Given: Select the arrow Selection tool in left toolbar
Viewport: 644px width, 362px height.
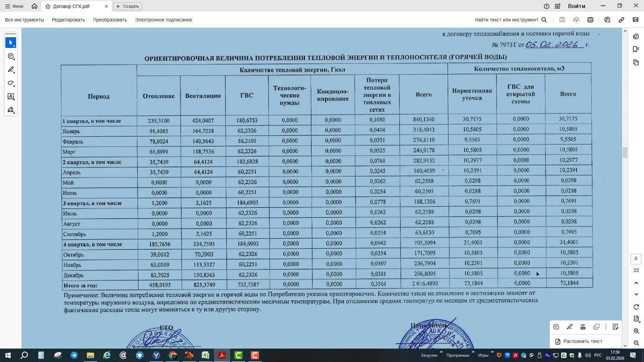Looking at the screenshot, I should [11, 43].
